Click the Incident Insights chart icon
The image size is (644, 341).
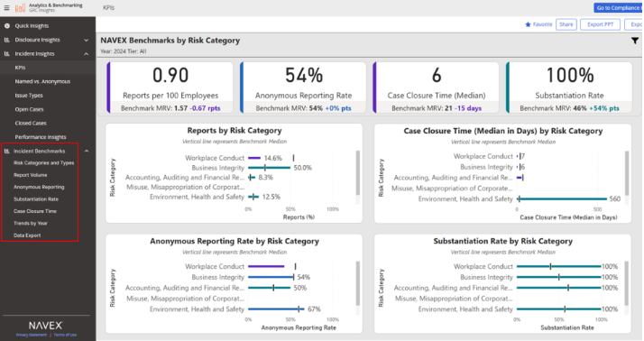(7, 54)
